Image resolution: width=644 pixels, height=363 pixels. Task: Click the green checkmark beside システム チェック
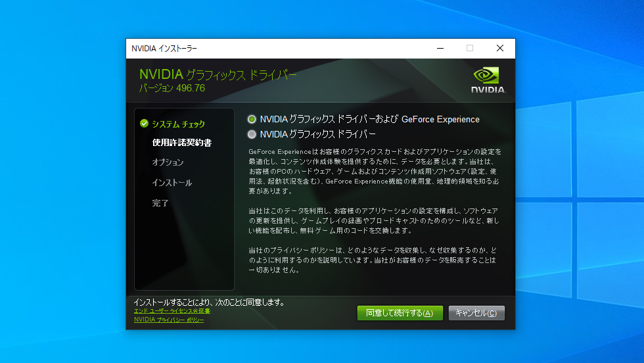[x=144, y=124]
